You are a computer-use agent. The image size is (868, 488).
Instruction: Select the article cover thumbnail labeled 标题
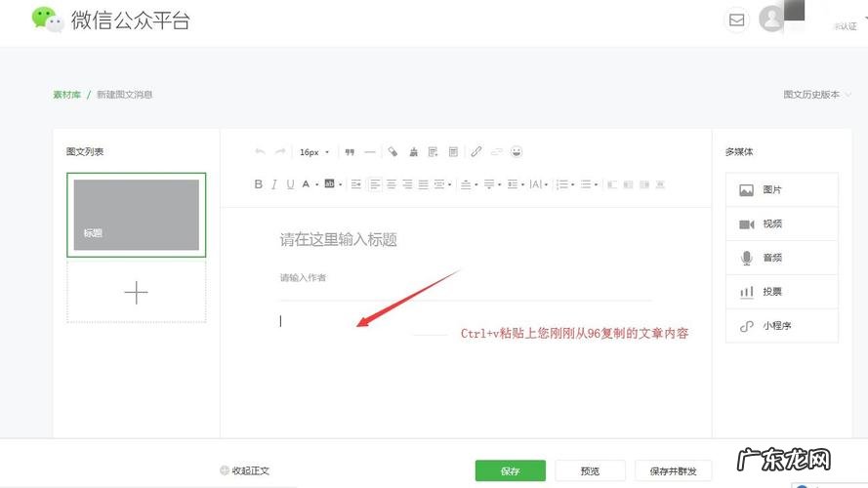136,215
